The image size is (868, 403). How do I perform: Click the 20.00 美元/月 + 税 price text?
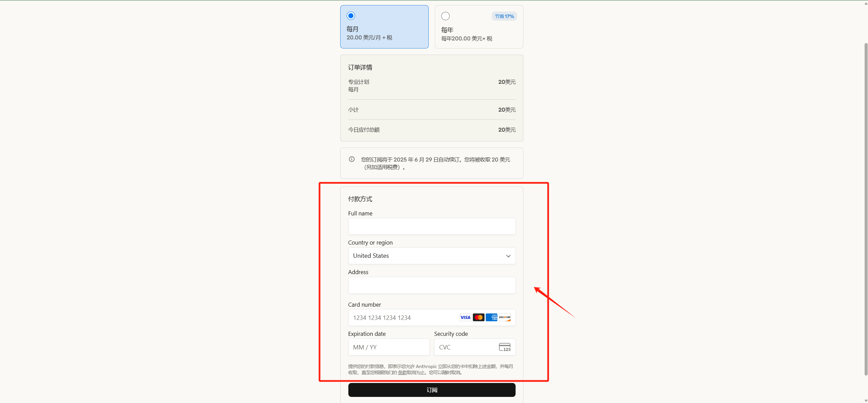point(369,37)
